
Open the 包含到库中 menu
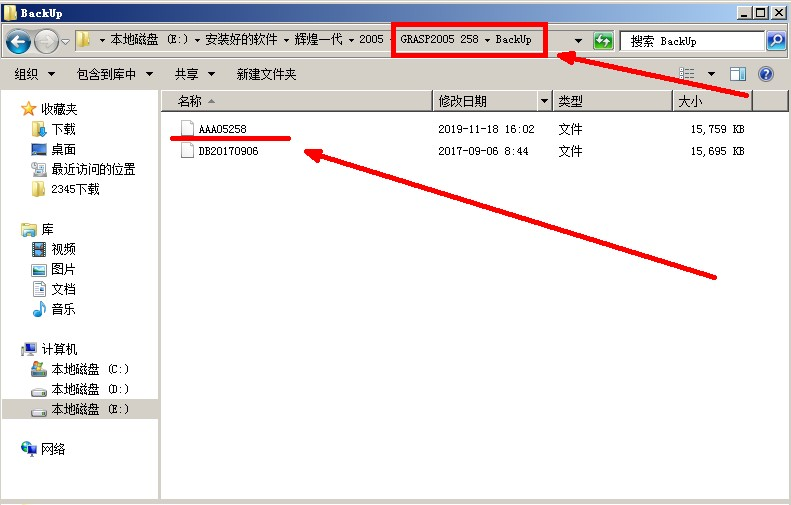(115, 74)
